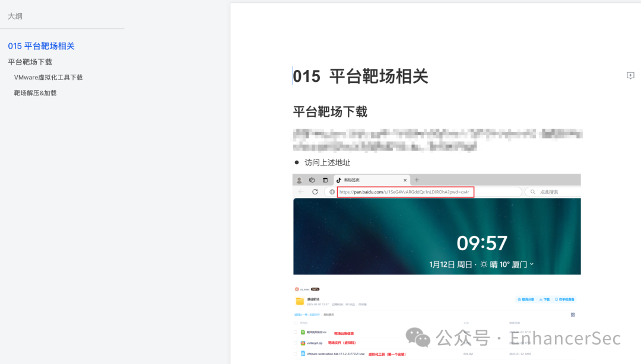641x364 pixels.
Task: Jump to outline entry 靶场解压&加载
Action: [35, 93]
